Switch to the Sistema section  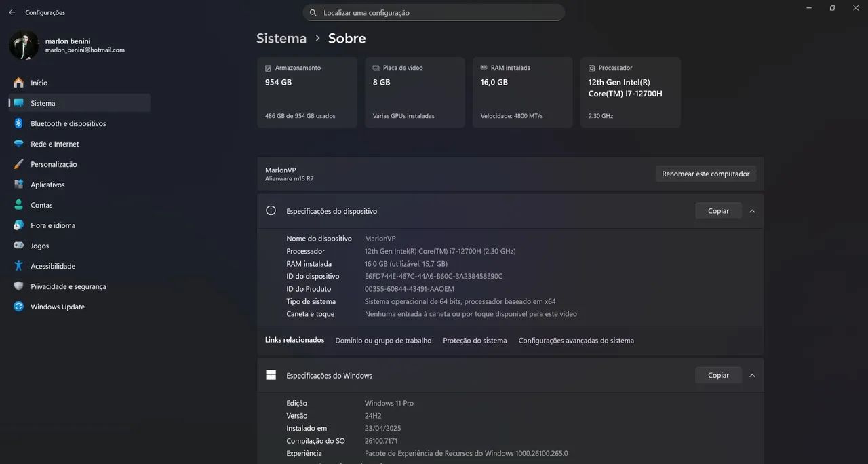pos(43,103)
